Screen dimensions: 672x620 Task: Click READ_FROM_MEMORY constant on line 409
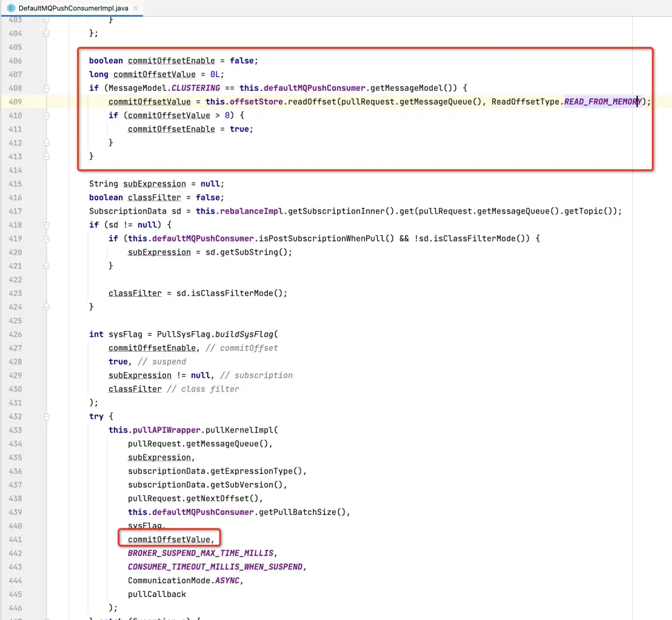602,102
